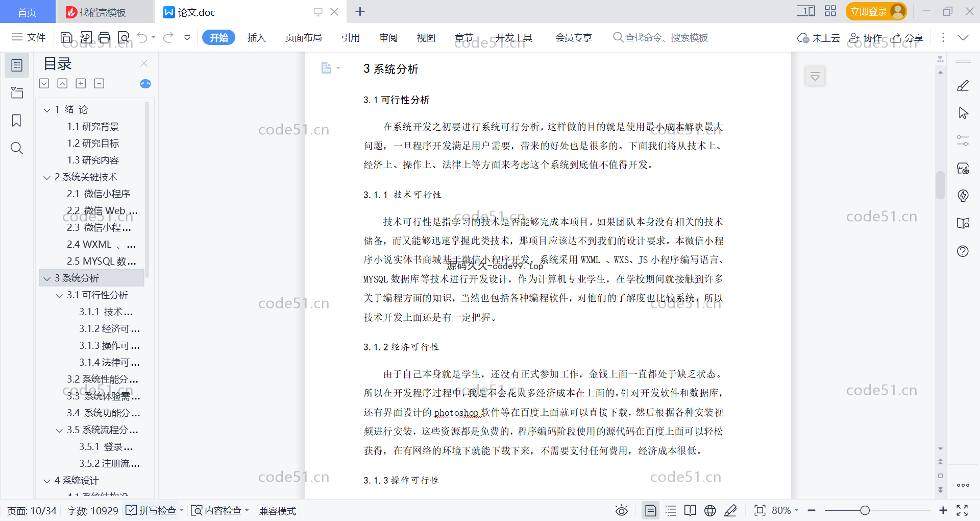The height and width of the screenshot is (521, 980).
Task: Click the print preview icon
Action: coord(124,37)
